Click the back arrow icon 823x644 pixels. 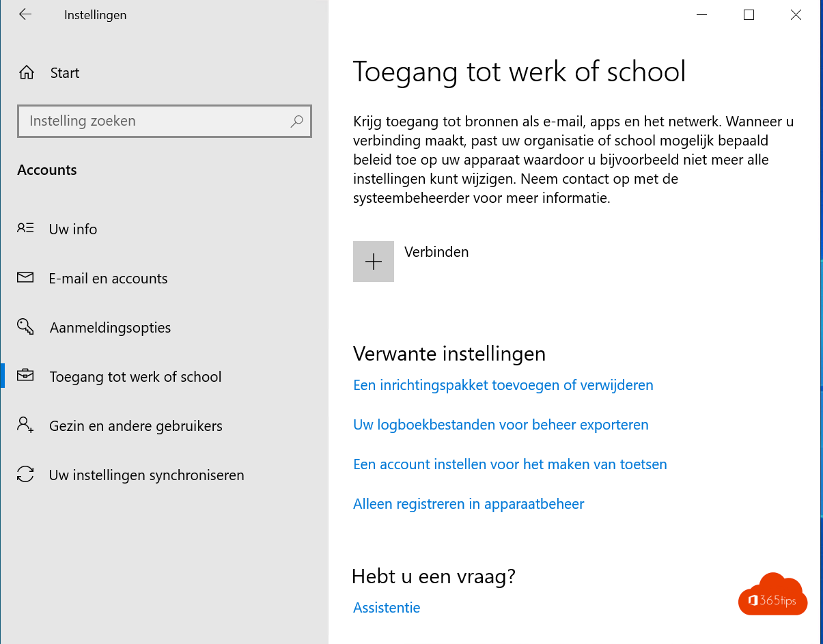click(x=25, y=14)
